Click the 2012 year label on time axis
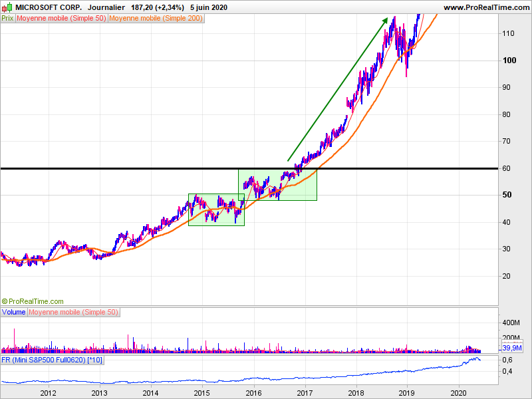Viewport: 532px width, 399px height. (48, 393)
